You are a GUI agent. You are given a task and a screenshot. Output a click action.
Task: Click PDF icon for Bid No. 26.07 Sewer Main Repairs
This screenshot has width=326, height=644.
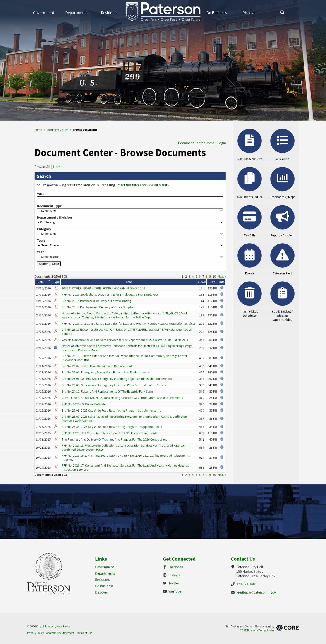[56, 366]
